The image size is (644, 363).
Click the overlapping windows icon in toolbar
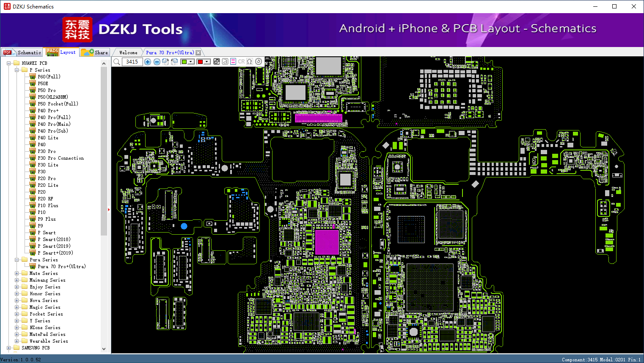coord(217,62)
